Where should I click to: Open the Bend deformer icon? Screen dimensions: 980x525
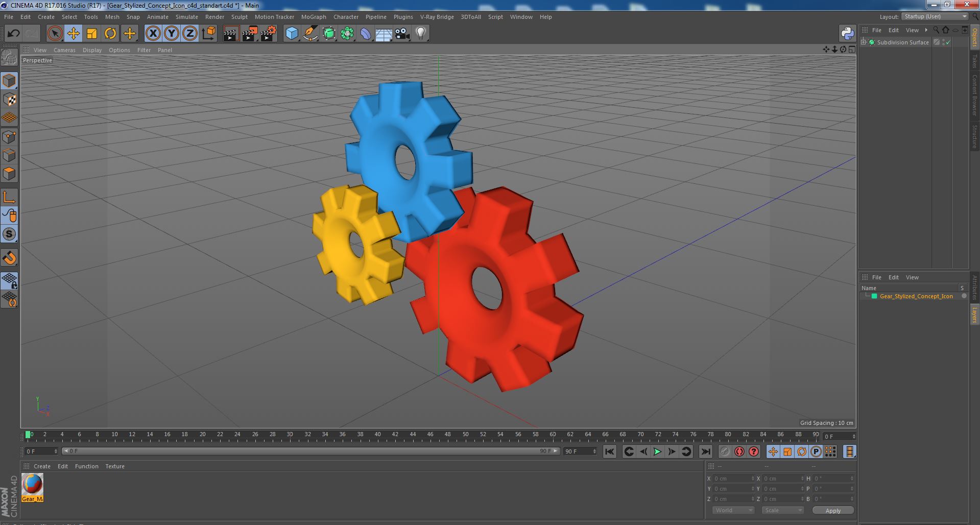tap(366, 34)
